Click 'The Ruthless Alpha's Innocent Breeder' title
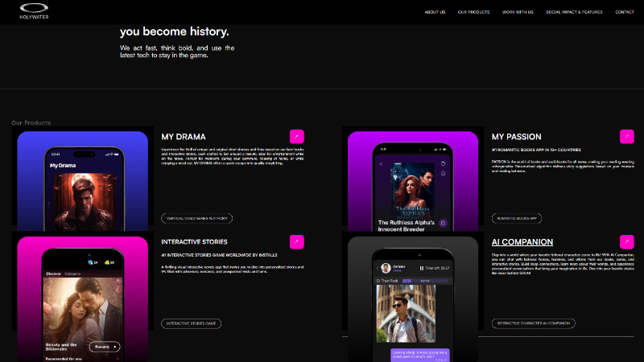Viewport: 644px width, 362px height. pos(407,226)
